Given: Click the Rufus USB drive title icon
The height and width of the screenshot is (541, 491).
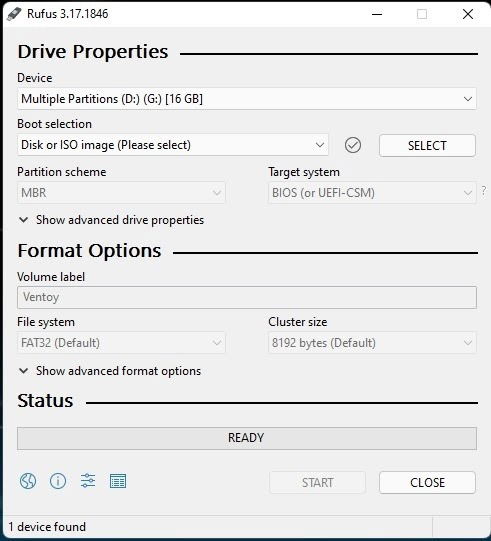Looking at the screenshot, I should tap(14, 14).
